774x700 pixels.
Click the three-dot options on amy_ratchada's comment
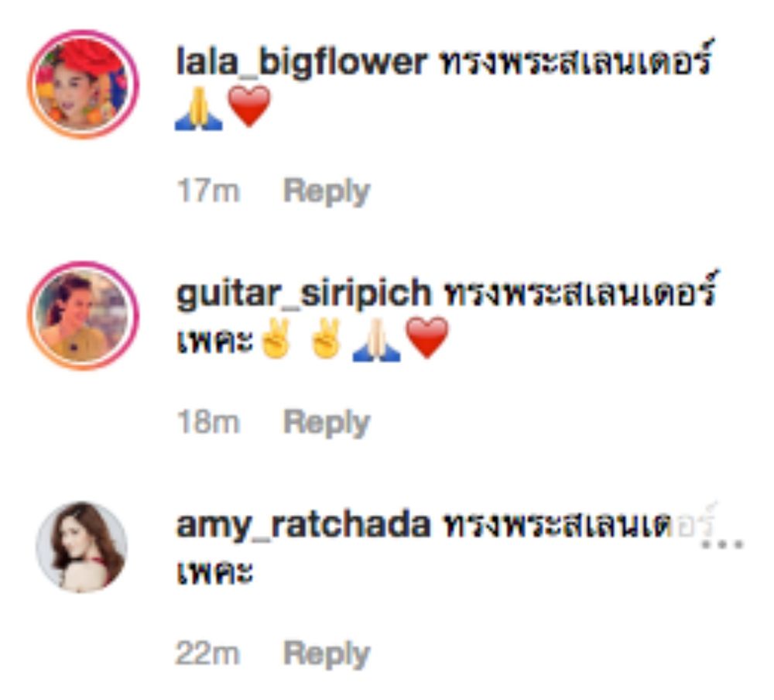coord(723,544)
